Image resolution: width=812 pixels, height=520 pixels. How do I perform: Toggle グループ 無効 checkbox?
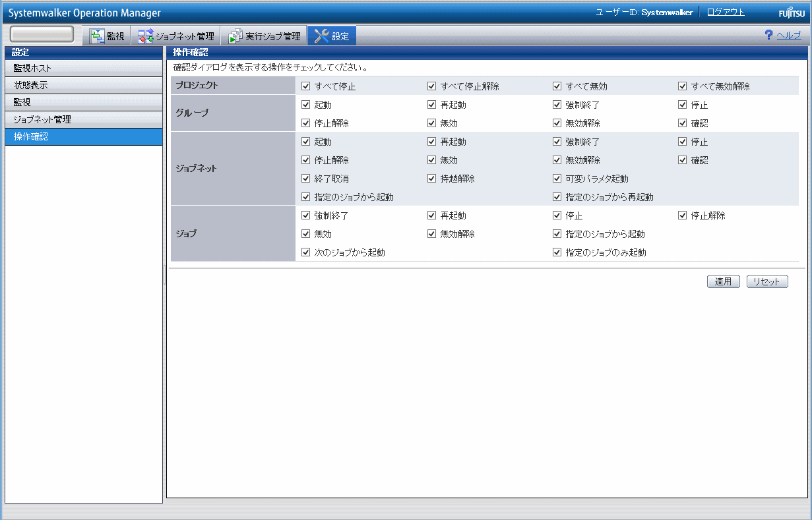pos(431,123)
